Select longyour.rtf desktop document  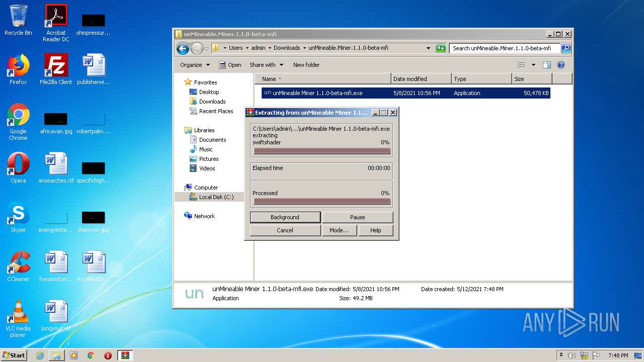56,316
